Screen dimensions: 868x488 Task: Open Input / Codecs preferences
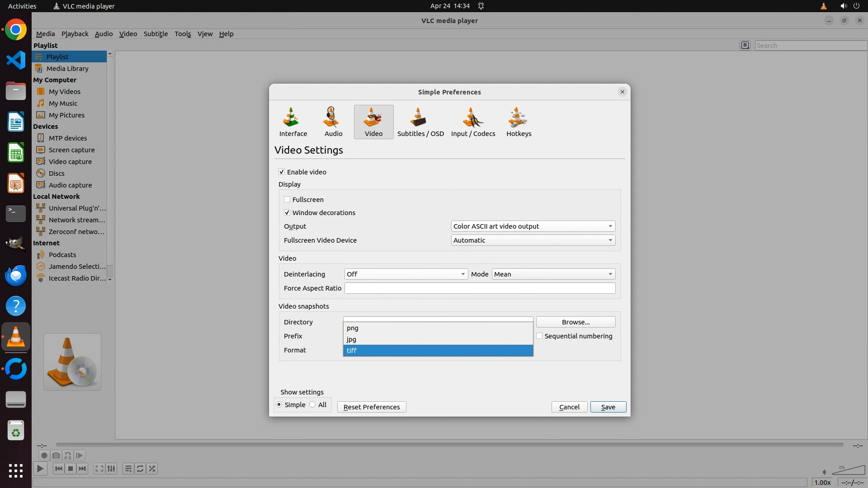(473, 121)
